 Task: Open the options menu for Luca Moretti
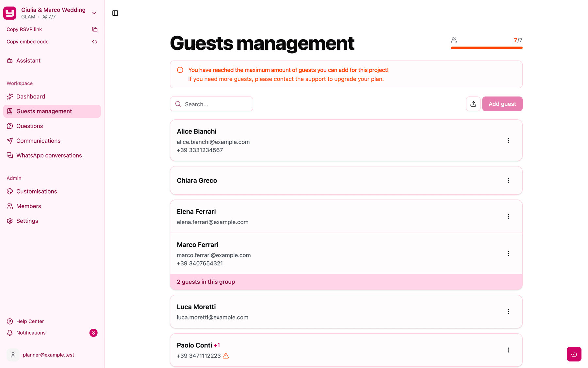pyautogui.click(x=508, y=312)
